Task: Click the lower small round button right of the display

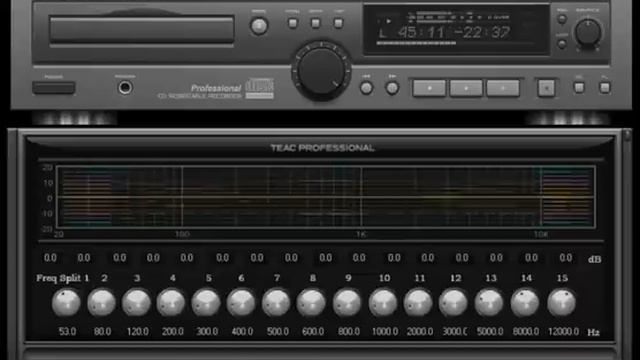Action: pyautogui.click(x=562, y=44)
